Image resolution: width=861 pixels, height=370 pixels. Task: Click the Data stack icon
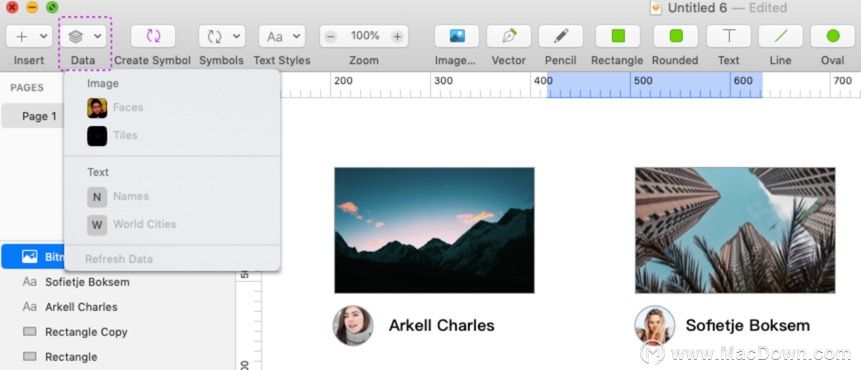pyautogui.click(x=76, y=37)
